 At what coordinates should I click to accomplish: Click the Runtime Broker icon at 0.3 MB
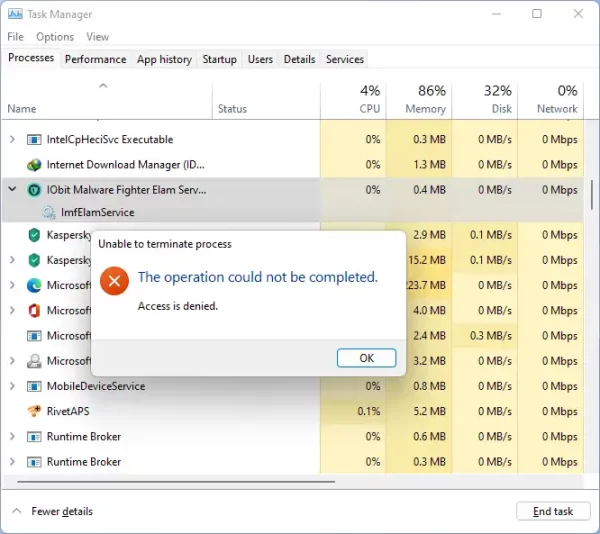(34, 462)
